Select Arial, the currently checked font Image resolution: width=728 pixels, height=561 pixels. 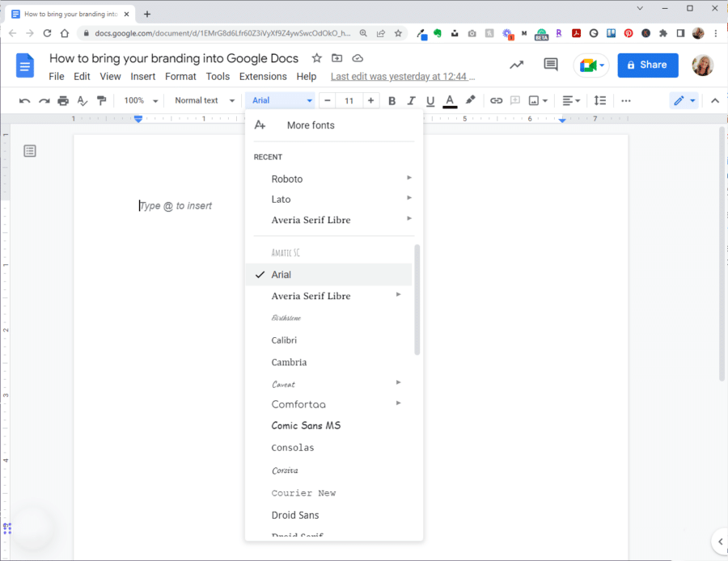tap(280, 274)
